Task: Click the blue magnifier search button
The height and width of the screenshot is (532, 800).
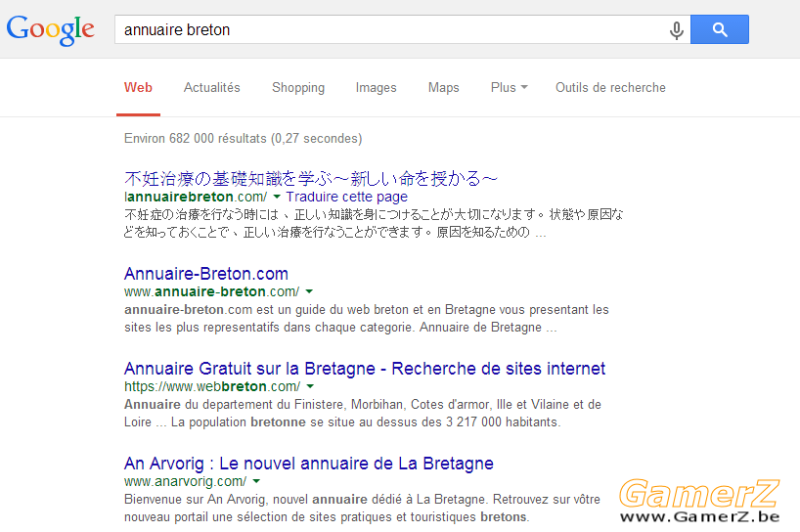Action: [720, 29]
